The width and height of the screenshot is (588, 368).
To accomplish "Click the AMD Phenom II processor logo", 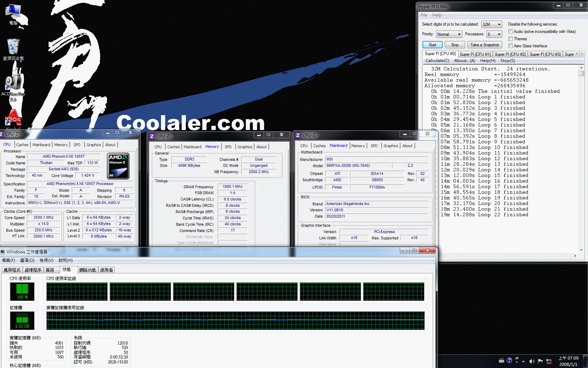I will 118,166.
